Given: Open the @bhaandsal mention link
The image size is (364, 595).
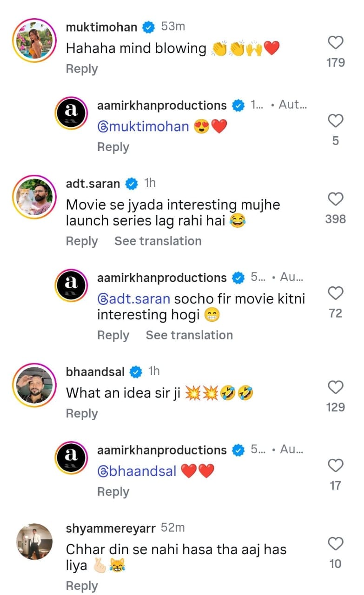Looking at the screenshot, I should click(137, 471).
